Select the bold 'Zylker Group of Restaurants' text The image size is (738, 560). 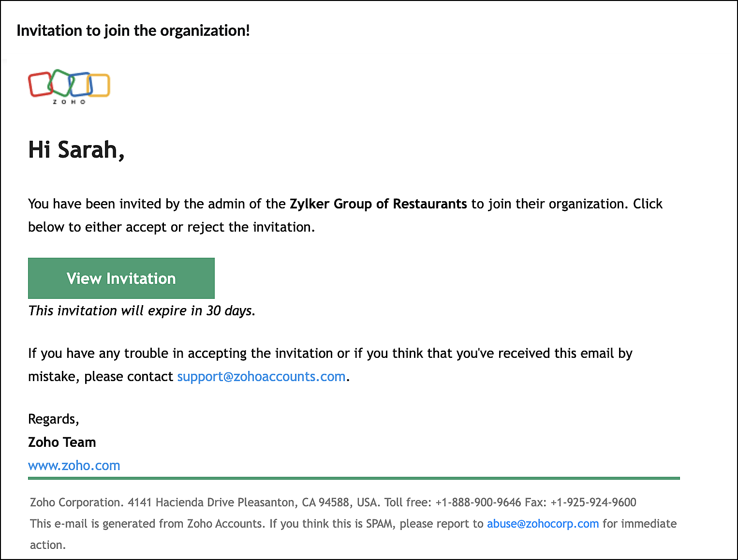point(378,204)
